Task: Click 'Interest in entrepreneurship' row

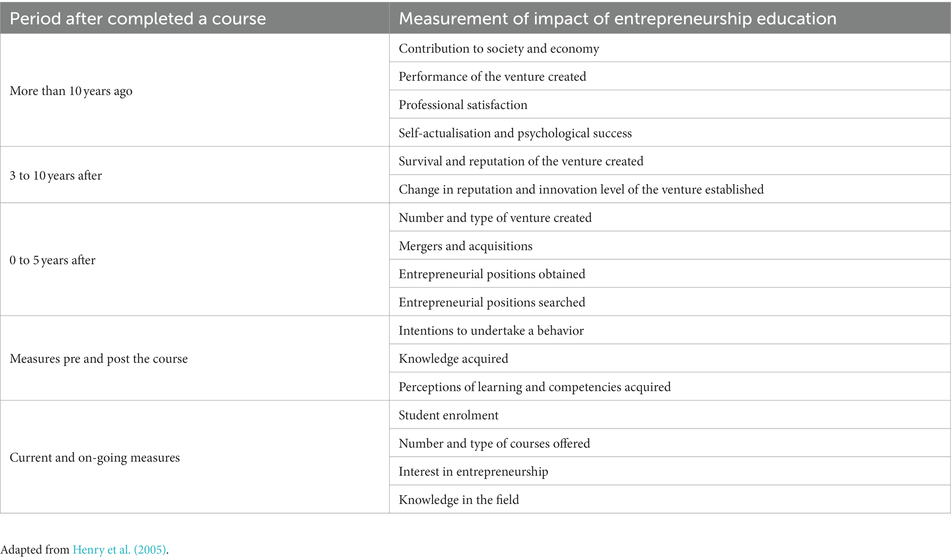Action: (x=670, y=471)
